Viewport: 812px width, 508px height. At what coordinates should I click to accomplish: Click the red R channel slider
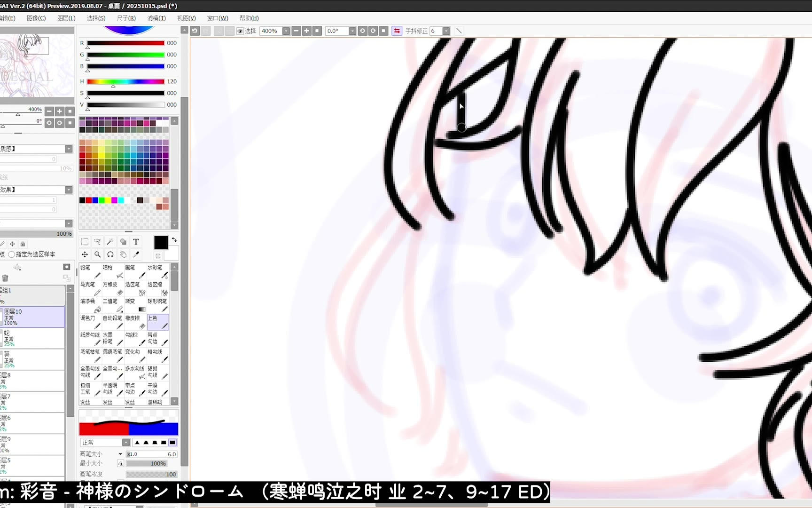[125, 43]
